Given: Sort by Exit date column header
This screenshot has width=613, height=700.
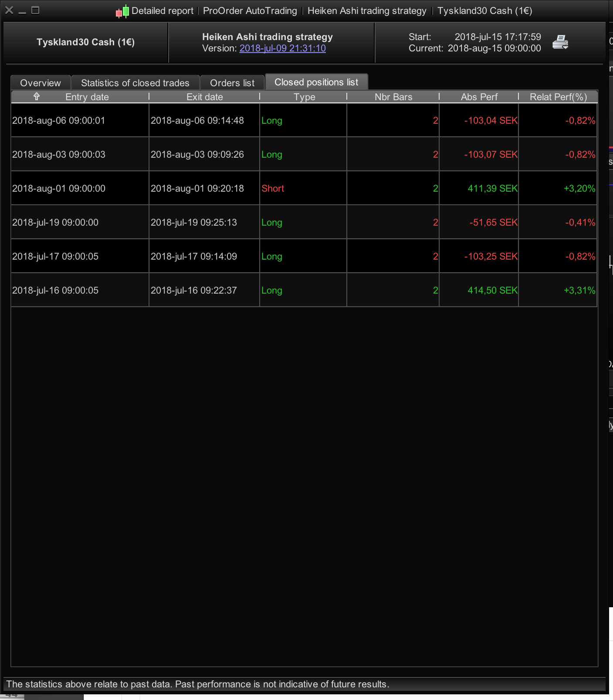Looking at the screenshot, I should pyautogui.click(x=205, y=97).
